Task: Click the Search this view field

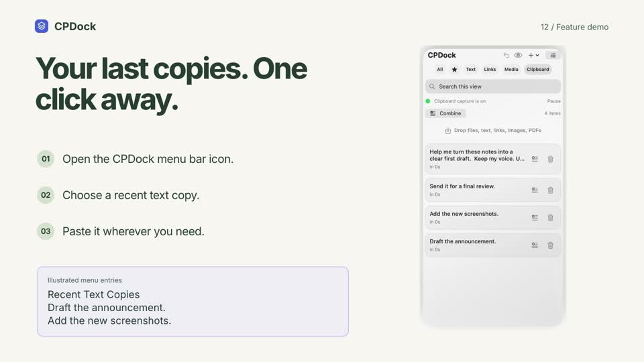Action: 493,86
